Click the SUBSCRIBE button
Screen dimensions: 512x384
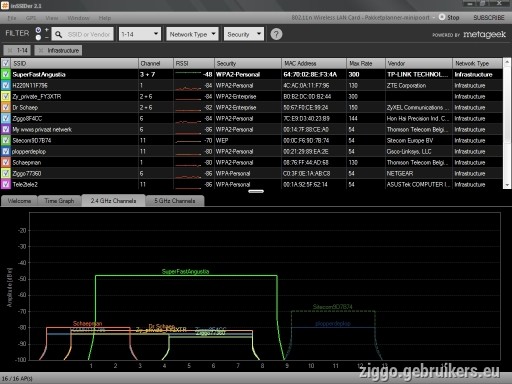pos(489,17)
